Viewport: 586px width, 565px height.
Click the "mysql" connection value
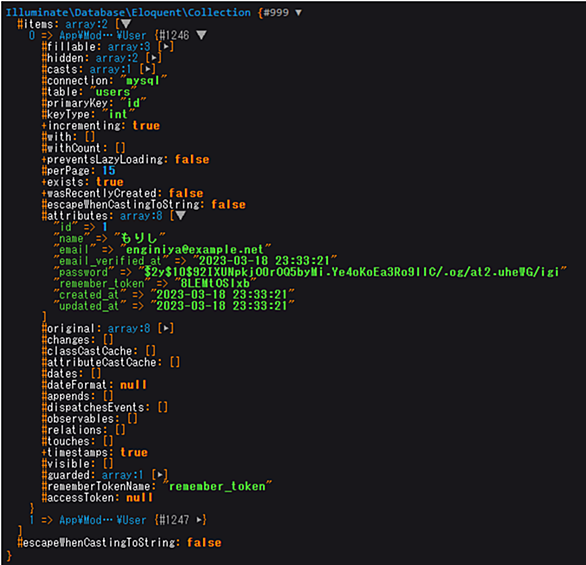(143, 80)
